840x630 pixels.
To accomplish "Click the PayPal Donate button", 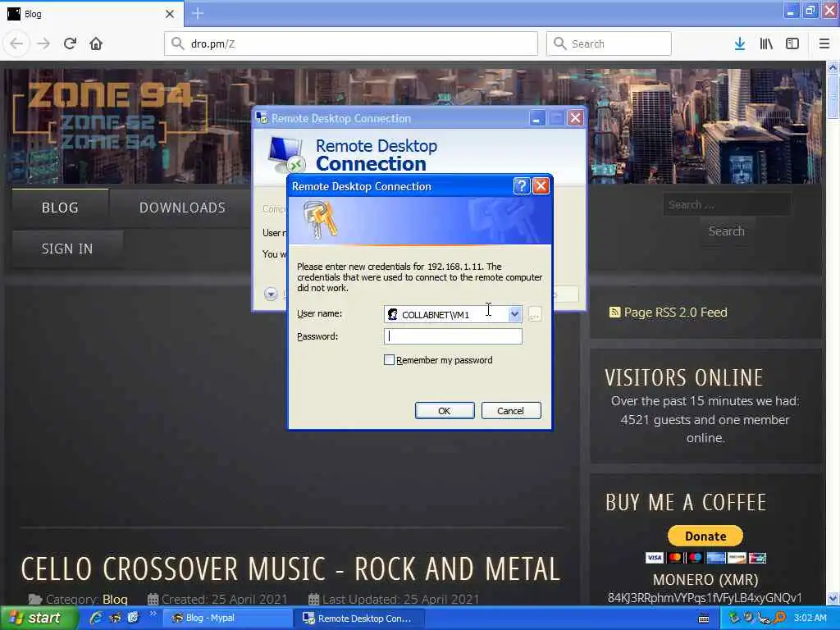I will point(705,536).
